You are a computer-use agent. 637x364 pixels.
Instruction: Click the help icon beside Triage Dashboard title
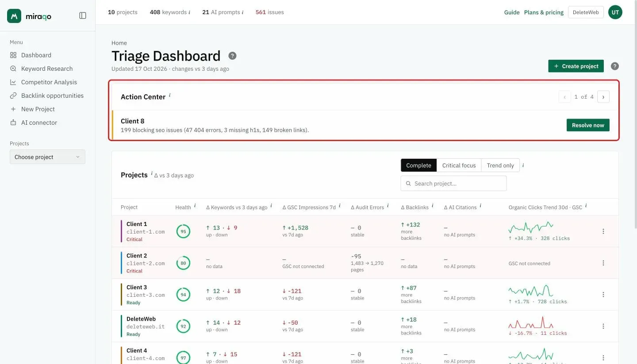[232, 56]
